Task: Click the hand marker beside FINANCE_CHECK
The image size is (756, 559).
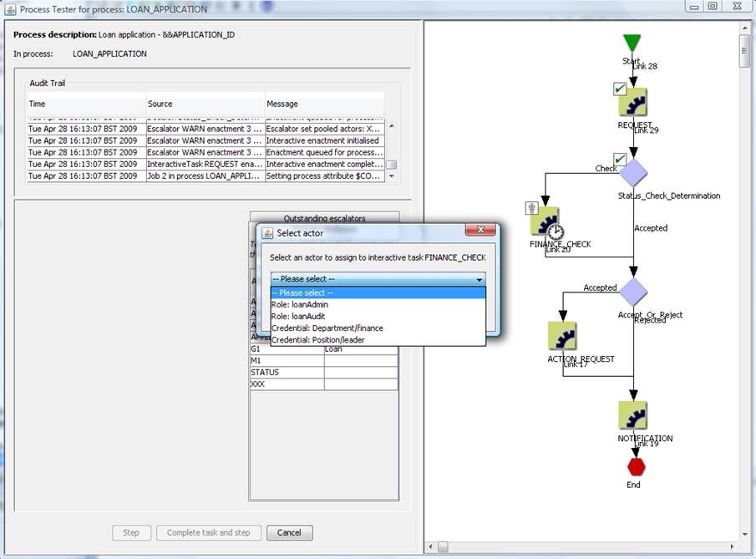Action: pyautogui.click(x=531, y=208)
